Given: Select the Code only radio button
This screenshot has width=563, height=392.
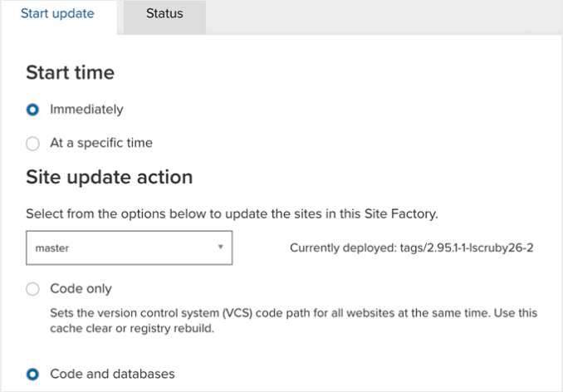Looking at the screenshot, I should click(32, 289).
